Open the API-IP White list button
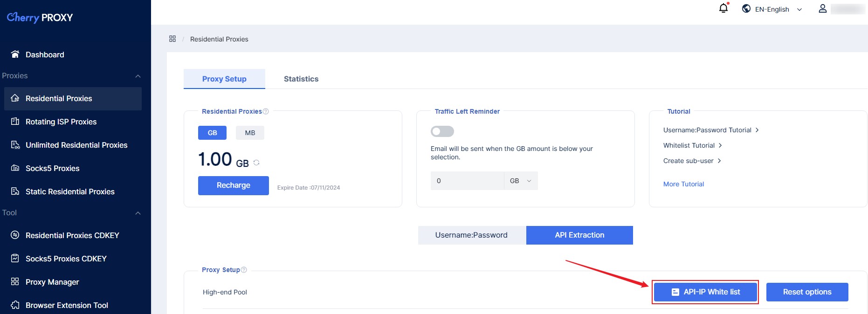Image resolution: width=868 pixels, height=314 pixels. (x=705, y=292)
